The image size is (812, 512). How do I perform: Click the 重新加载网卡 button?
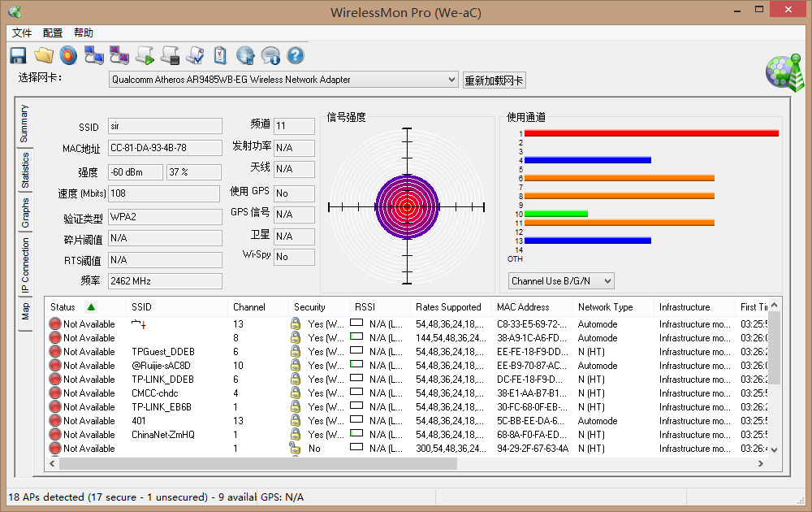[x=494, y=80]
